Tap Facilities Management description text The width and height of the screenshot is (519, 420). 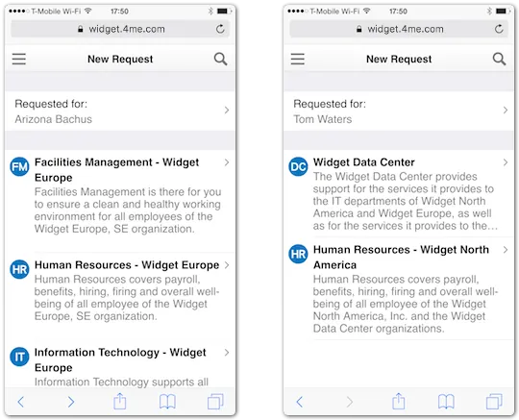(x=128, y=210)
